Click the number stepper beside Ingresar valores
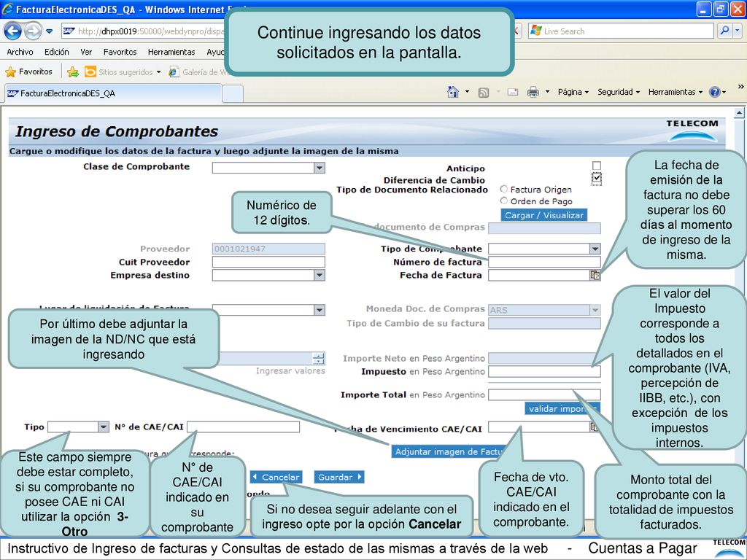 tap(318, 359)
